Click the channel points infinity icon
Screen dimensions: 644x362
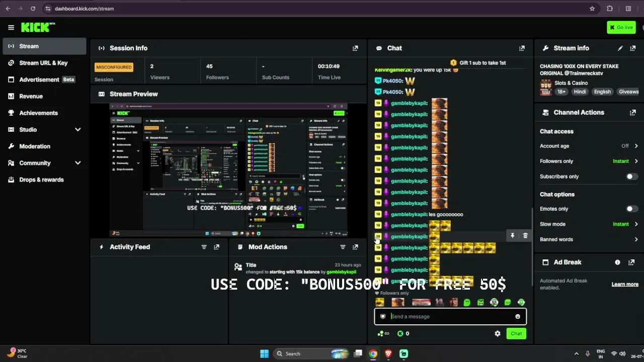click(383, 333)
